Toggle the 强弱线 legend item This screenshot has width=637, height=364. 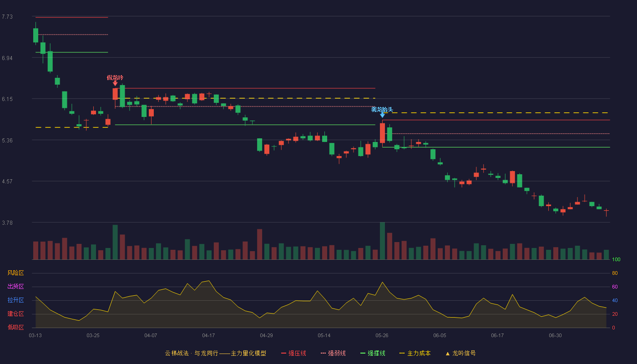[333, 353]
